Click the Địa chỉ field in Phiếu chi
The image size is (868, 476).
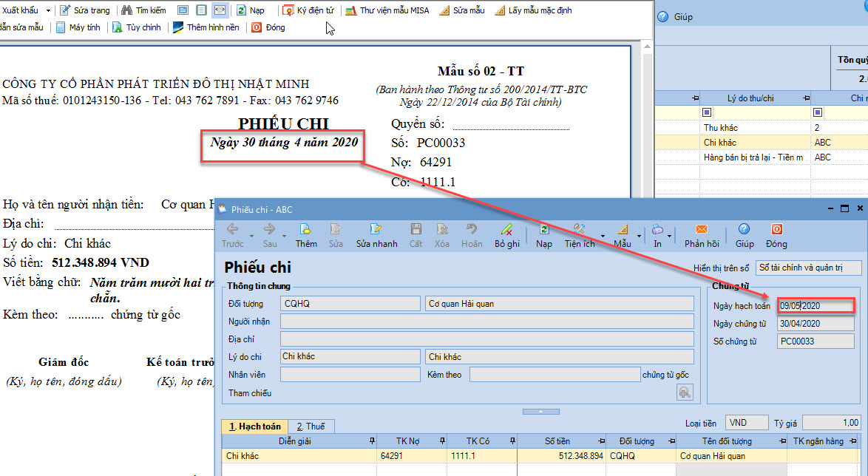487,339
